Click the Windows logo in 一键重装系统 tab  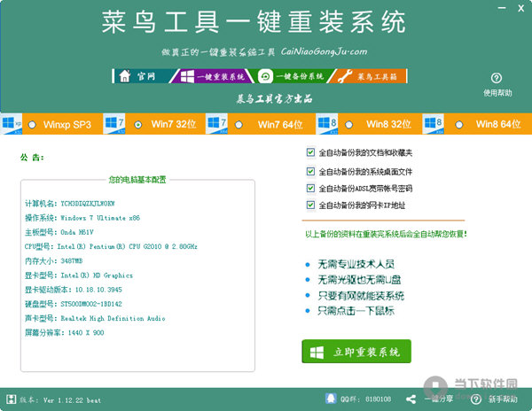pyautogui.click(x=187, y=76)
